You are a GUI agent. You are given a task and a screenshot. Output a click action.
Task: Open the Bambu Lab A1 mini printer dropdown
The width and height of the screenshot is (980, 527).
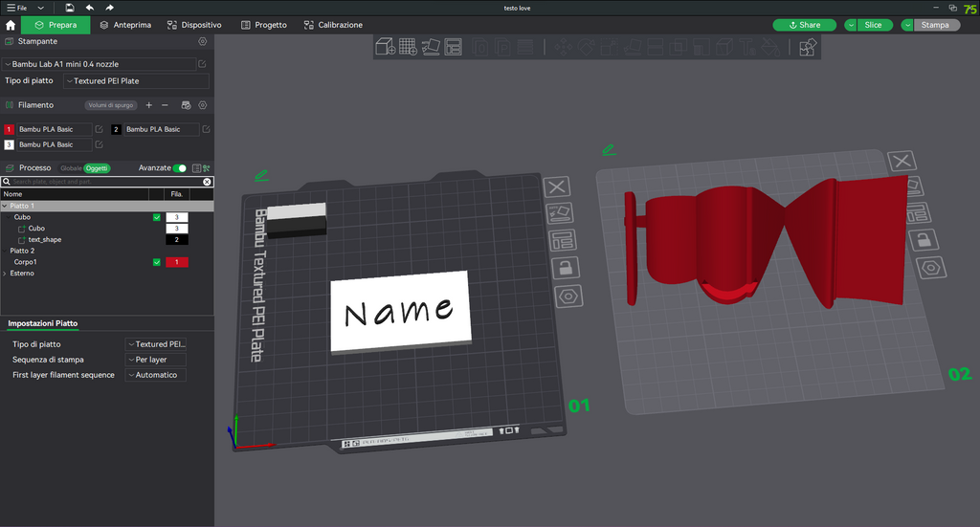100,64
